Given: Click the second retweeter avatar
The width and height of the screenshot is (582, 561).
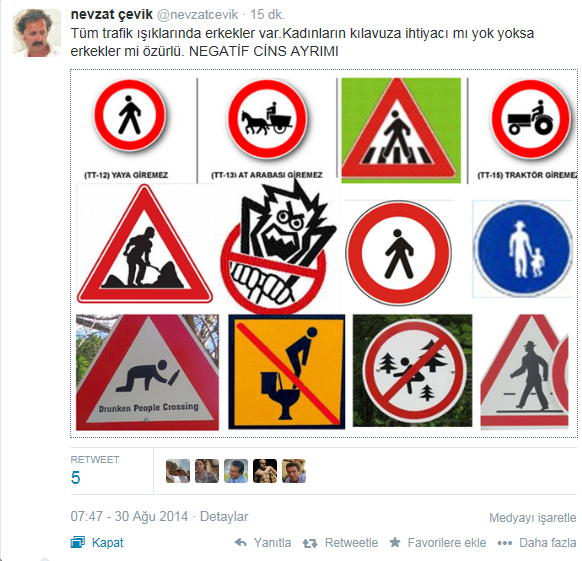Looking at the screenshot, I should coord(207,471).
